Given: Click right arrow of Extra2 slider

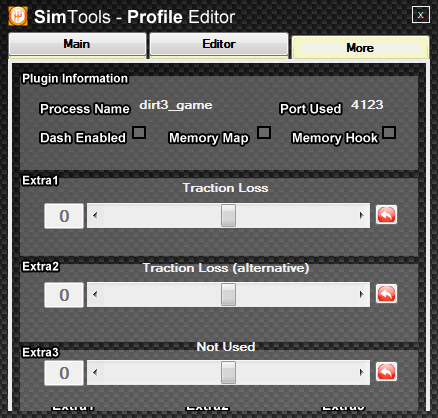Looking at the screenshot, I should point(362,294).
